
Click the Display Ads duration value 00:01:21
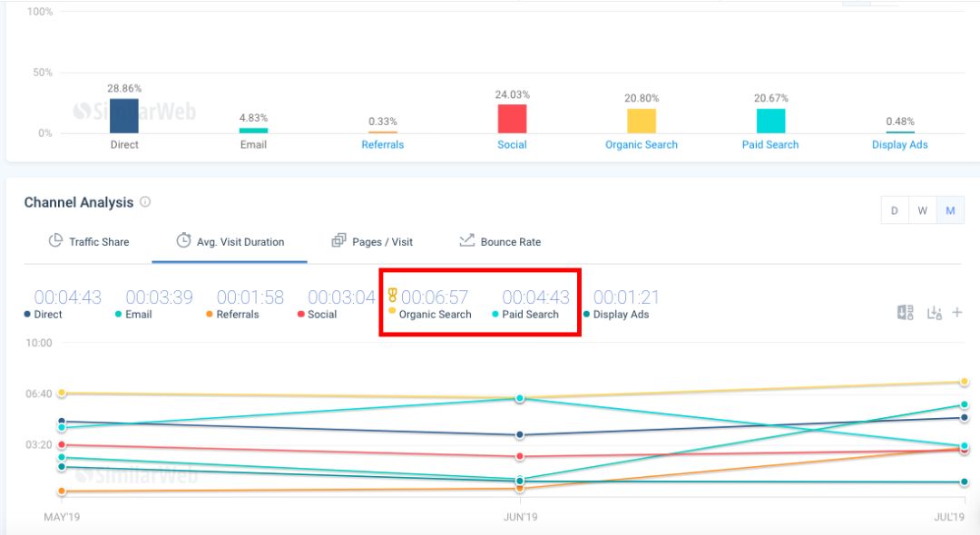coord(626,297)
